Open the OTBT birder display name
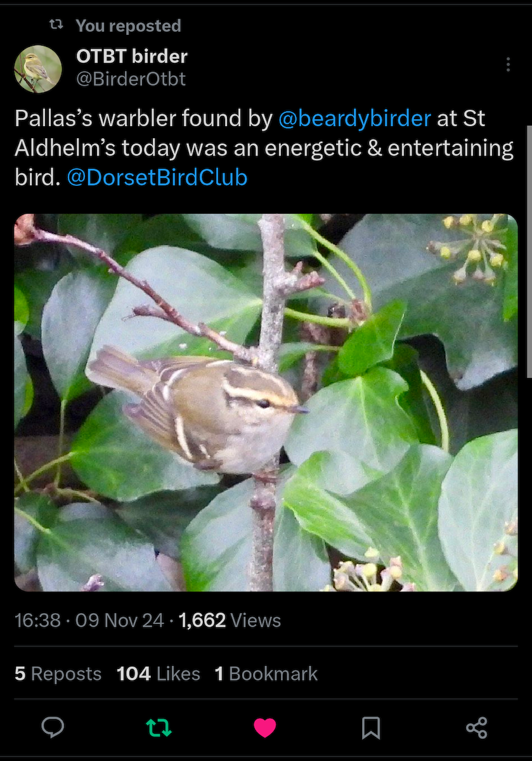 pyautogui.click(x=132, y=56)
